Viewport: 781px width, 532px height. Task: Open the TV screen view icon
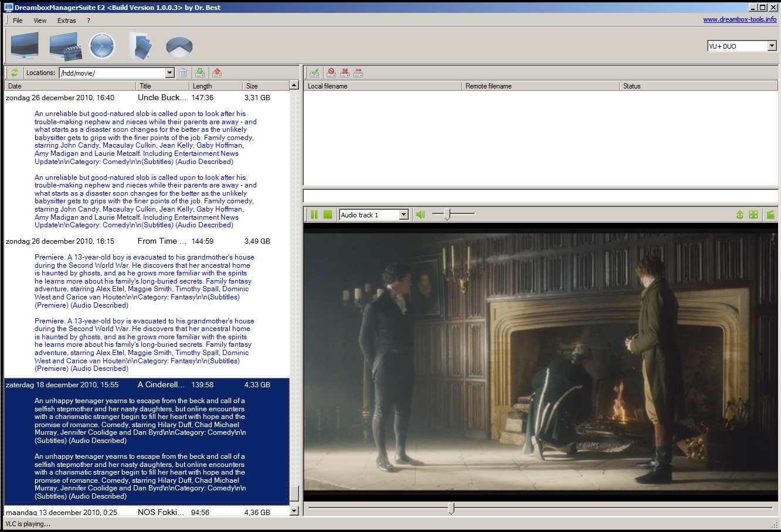click(25, 46)
